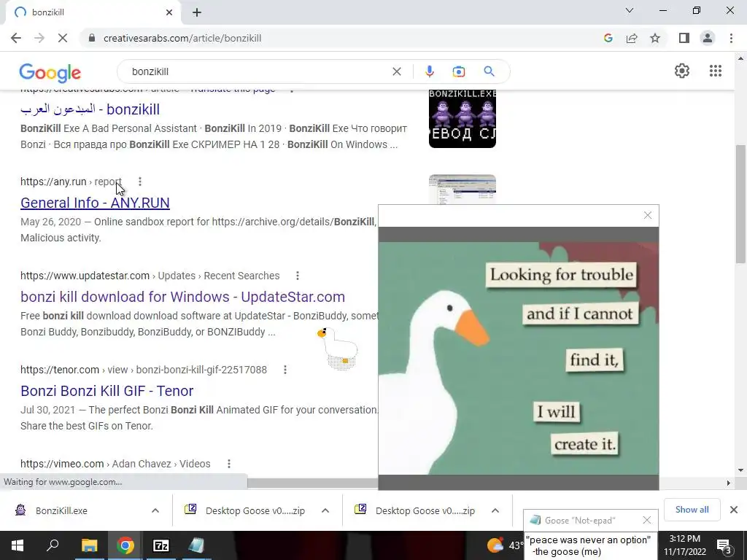Open the tab search dropdown
Image resolution: width=747 pixels, height=560 pixels.
[630, 10]
